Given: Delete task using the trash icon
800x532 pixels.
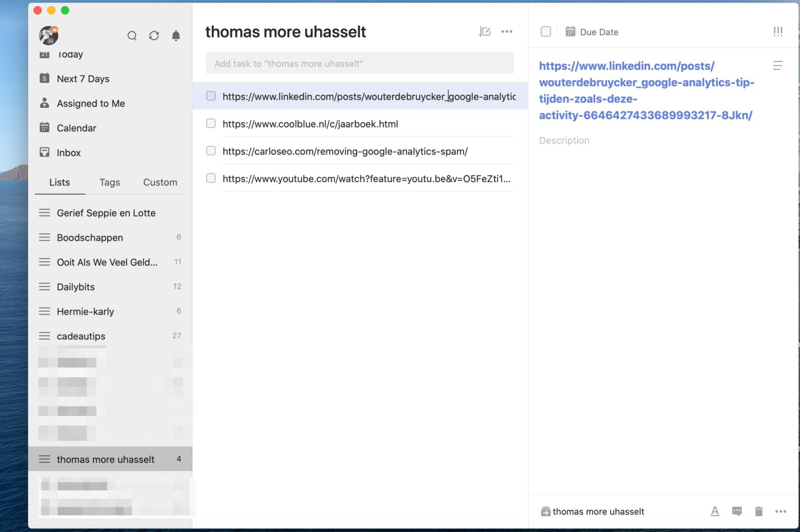Looking at the screenshot, I should 758,511.
